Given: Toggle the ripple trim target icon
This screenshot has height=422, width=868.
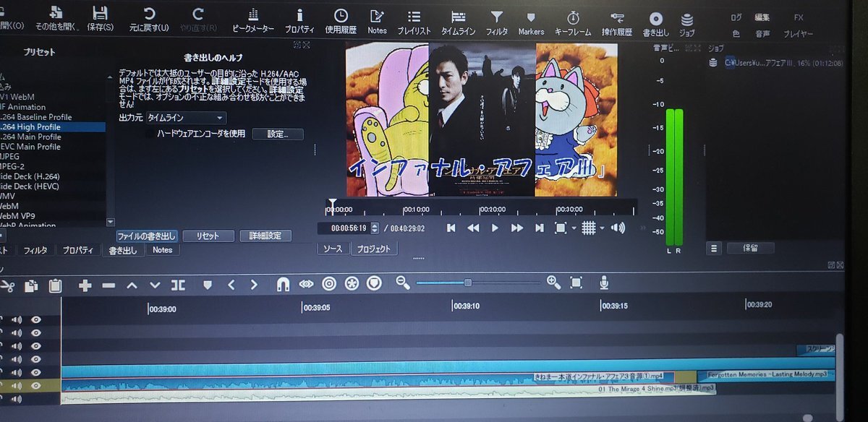Looking at the screenshot, I should (329, 284).
